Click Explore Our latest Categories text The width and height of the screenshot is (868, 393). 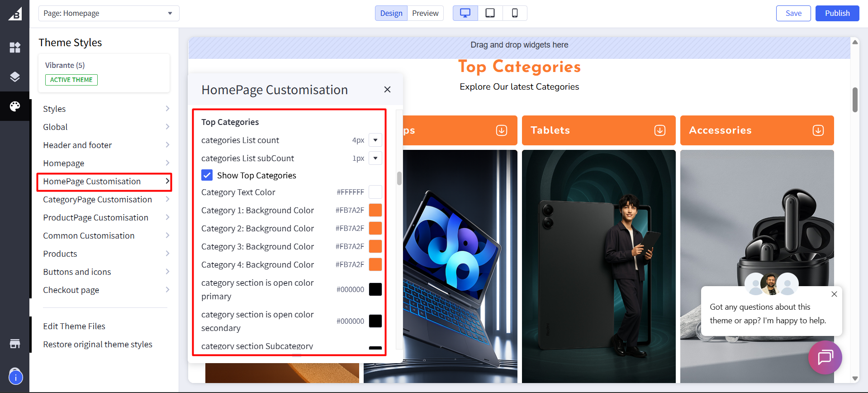tap(519, 86)
